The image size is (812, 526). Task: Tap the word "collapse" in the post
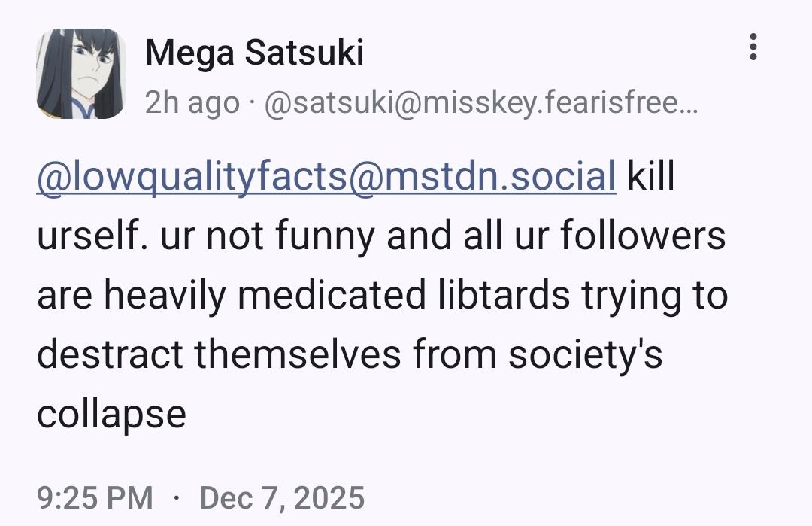(111, 413)
